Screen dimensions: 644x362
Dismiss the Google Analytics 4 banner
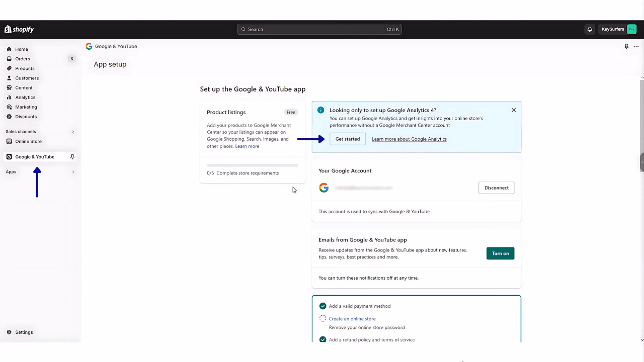coord(514,110)
